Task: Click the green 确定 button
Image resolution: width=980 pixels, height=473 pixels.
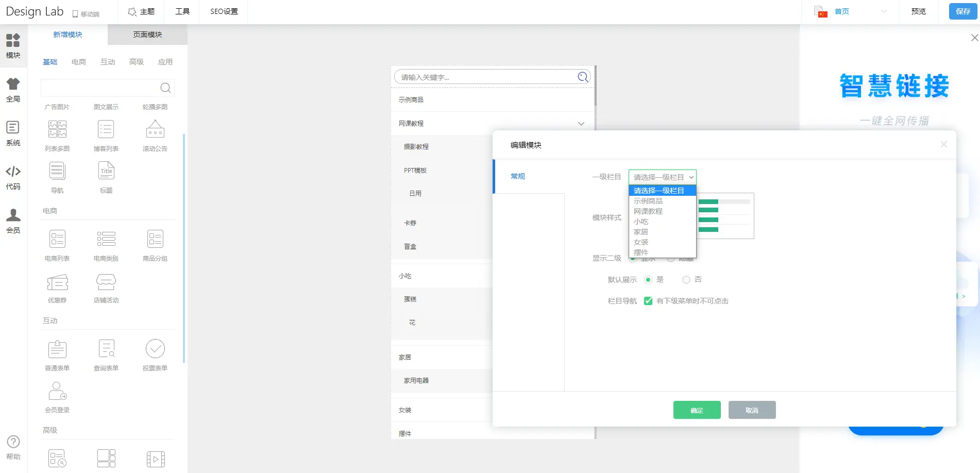Action: click(x=697, y=410)
